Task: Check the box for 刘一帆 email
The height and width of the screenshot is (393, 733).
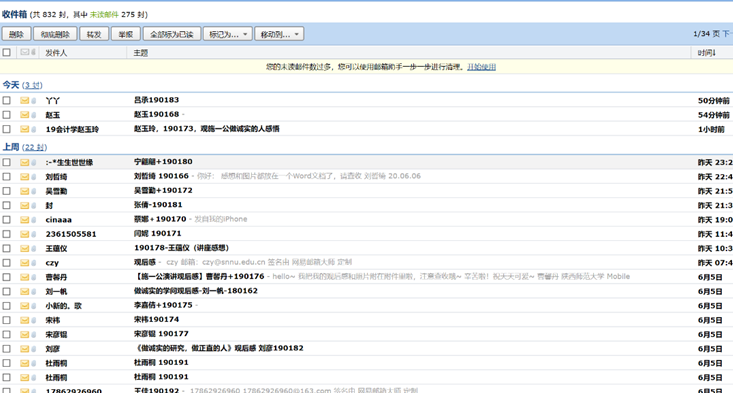Action: point(7,292)
